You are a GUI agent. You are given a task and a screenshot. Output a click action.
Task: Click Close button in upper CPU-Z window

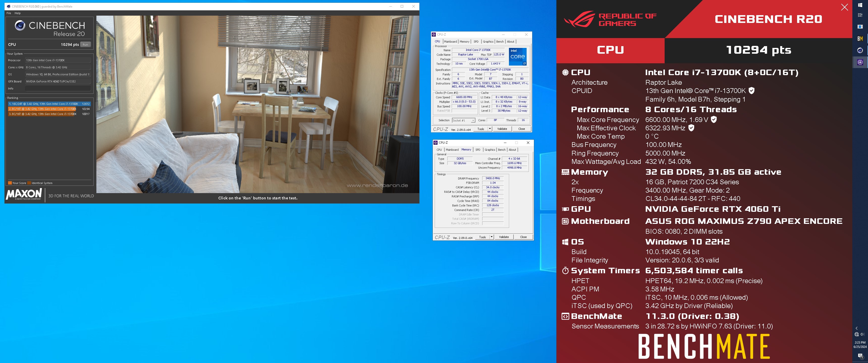coord(522,129)
